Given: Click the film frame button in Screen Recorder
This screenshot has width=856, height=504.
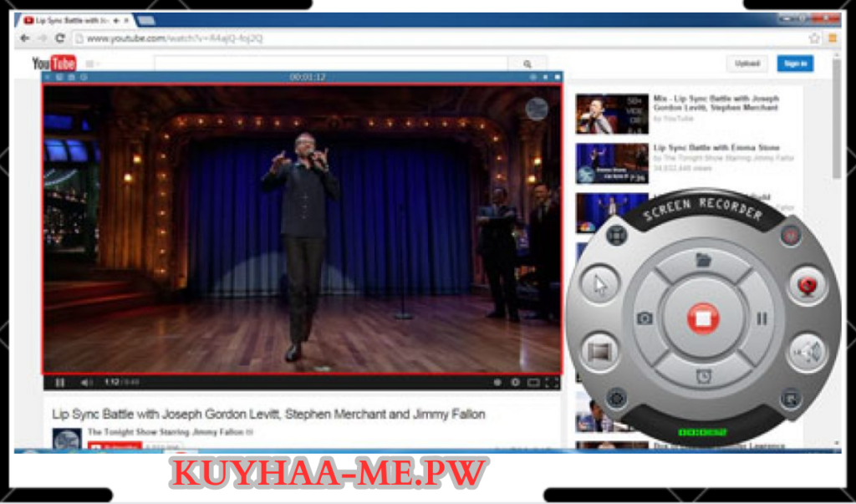Looking at the screenshot, I should click(x=599, y=352).
